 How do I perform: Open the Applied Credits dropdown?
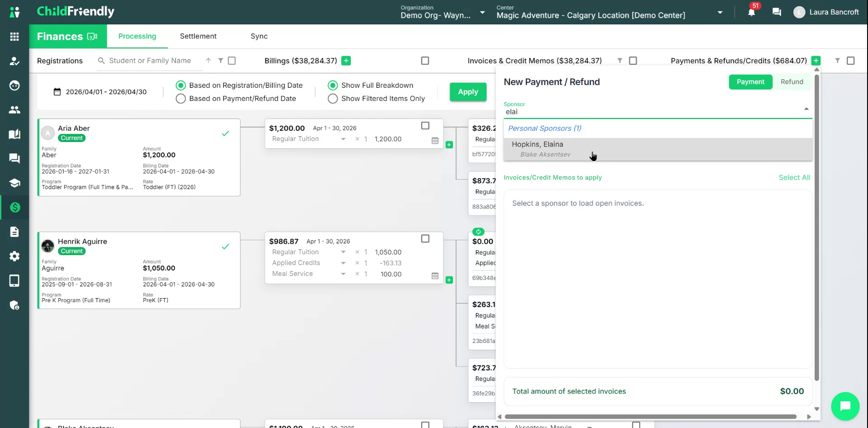tap(343, 263)
